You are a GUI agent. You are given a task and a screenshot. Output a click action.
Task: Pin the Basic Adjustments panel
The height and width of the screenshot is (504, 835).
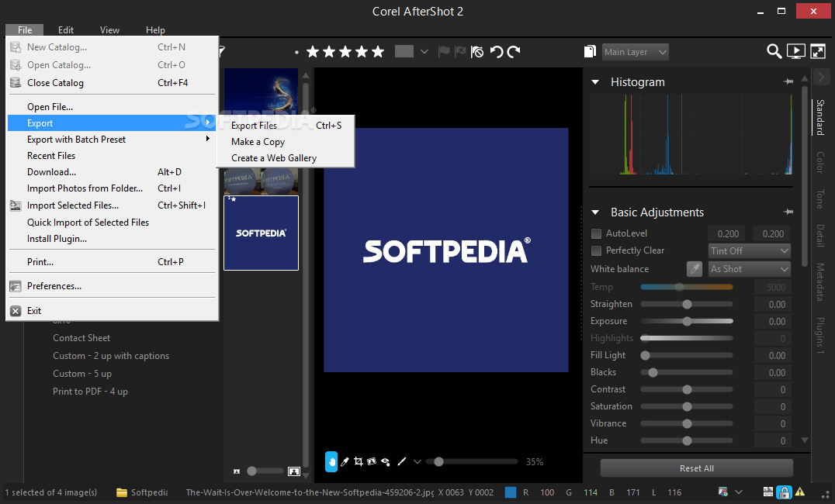788,212
